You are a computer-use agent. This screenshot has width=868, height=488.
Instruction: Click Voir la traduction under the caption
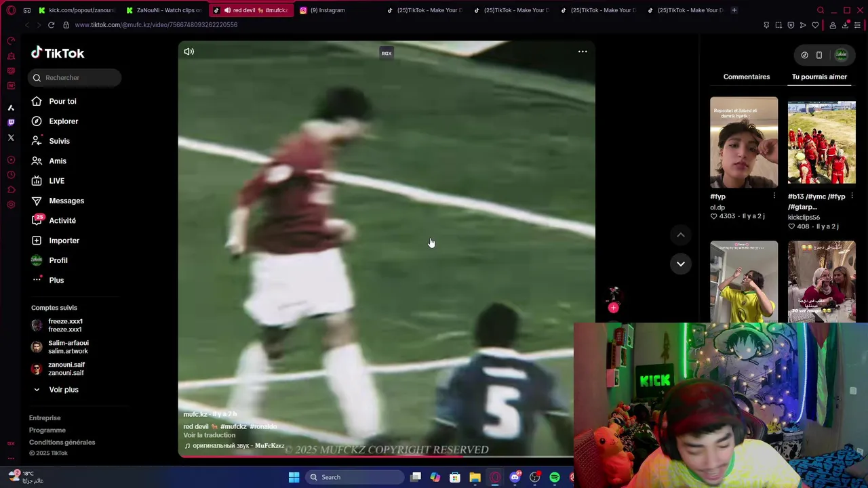click(209, 436)
